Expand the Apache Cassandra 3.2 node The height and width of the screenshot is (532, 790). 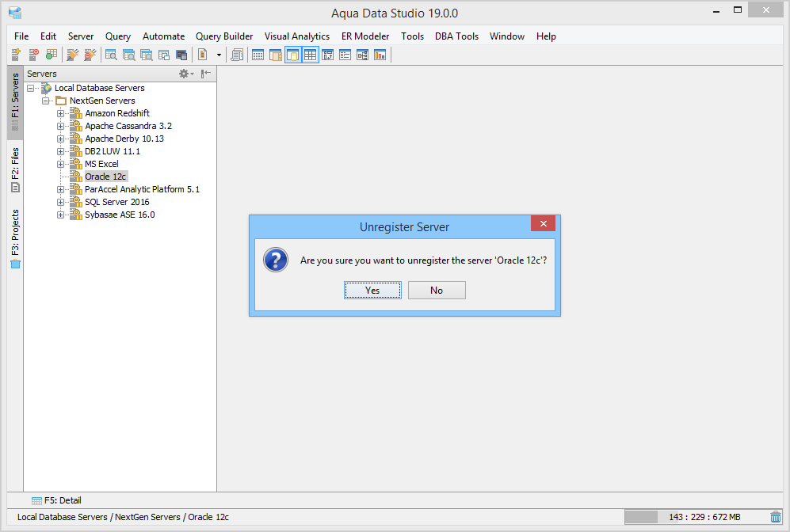tap(60, 126)
